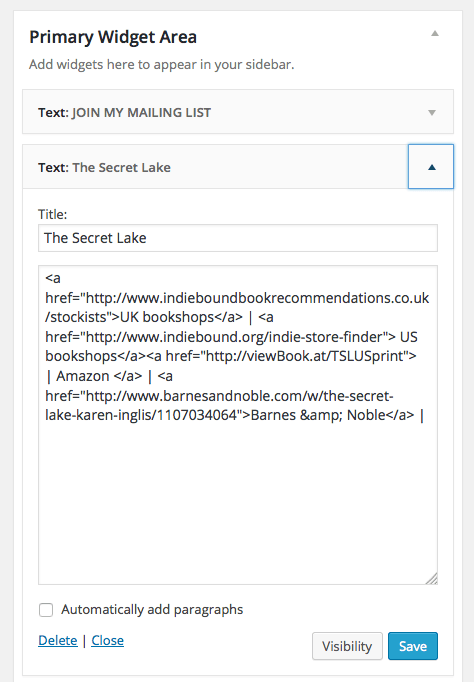Click the 'Text: The Secret Lake' header title
The image size is (474, 682).
pyautogui.click(x=104, y=167)
